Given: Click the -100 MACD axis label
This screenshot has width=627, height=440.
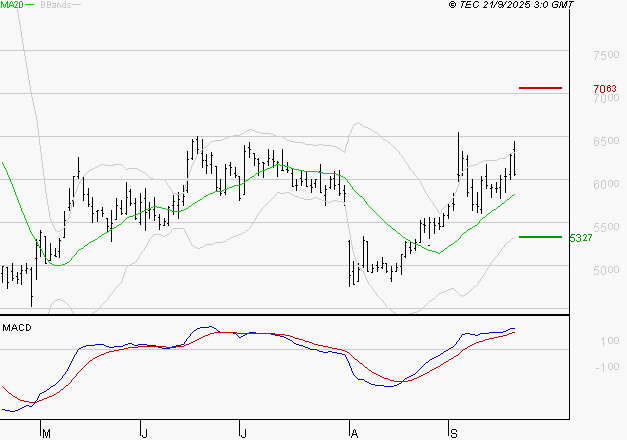Looking at the screenshot, I should click(607, 367).
